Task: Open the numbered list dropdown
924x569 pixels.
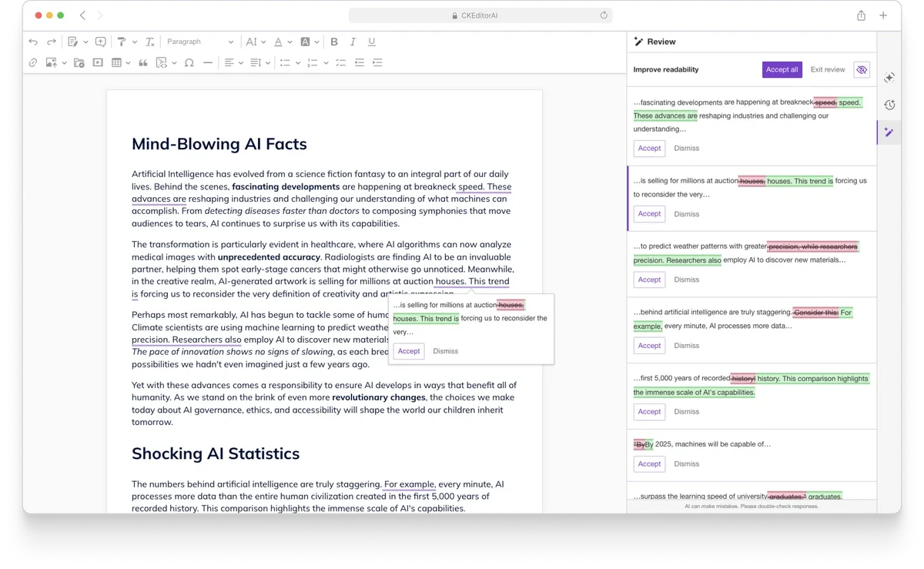Action: (x=316, y=62)
